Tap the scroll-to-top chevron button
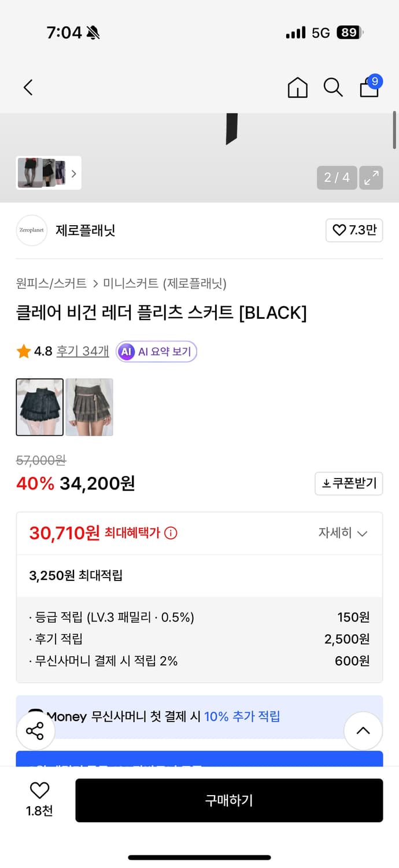Screen dimensions: 399x868 point(363,731)
